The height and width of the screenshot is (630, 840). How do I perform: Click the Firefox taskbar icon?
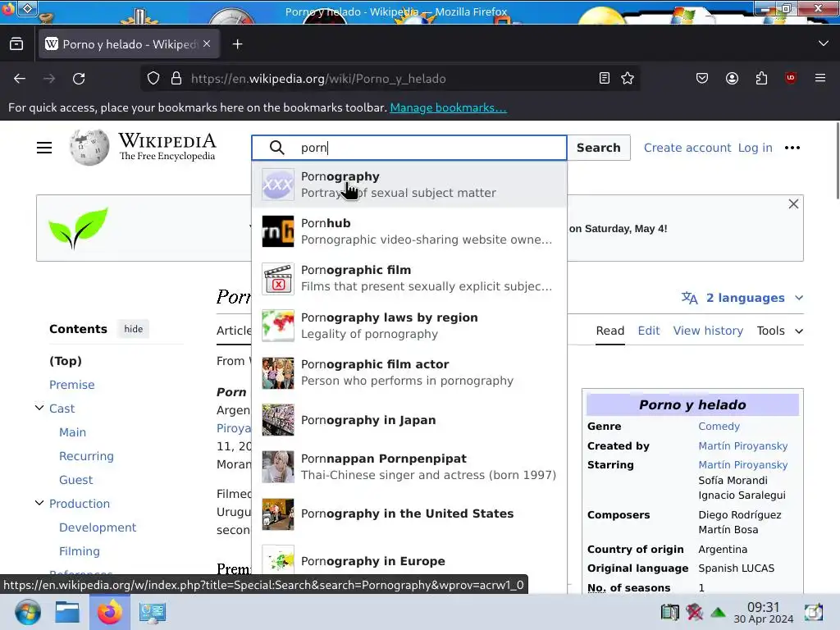pyautogui.click(x=109, y=612)
